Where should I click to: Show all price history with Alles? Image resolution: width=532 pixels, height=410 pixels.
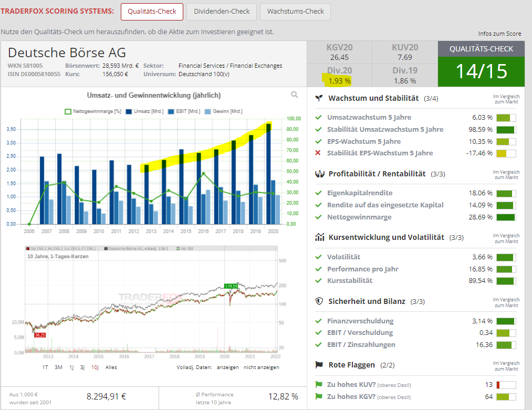tap(111, 367)
